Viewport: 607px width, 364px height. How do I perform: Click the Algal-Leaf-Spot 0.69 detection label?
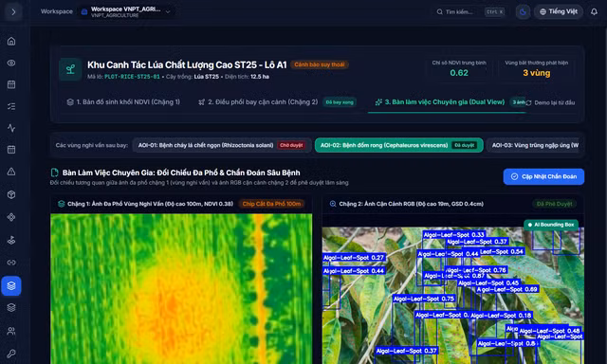(x=506, y=289)
